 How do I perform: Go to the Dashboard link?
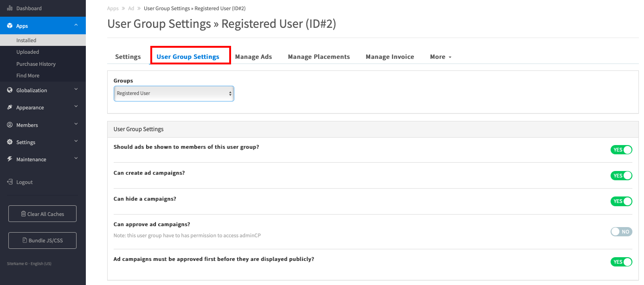(29, 8)
